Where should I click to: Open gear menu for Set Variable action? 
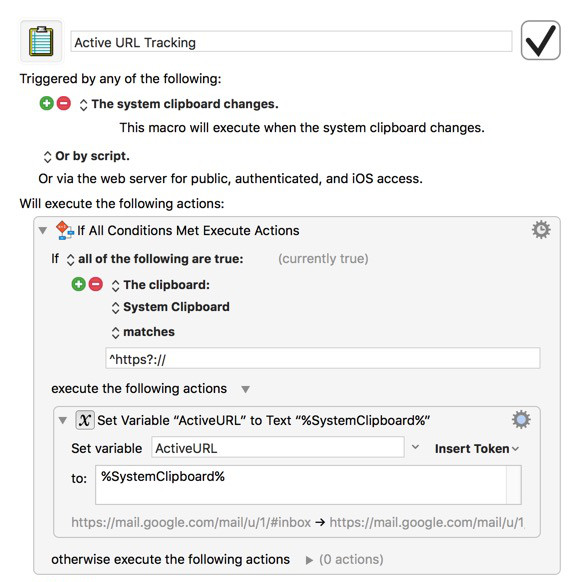521,420
